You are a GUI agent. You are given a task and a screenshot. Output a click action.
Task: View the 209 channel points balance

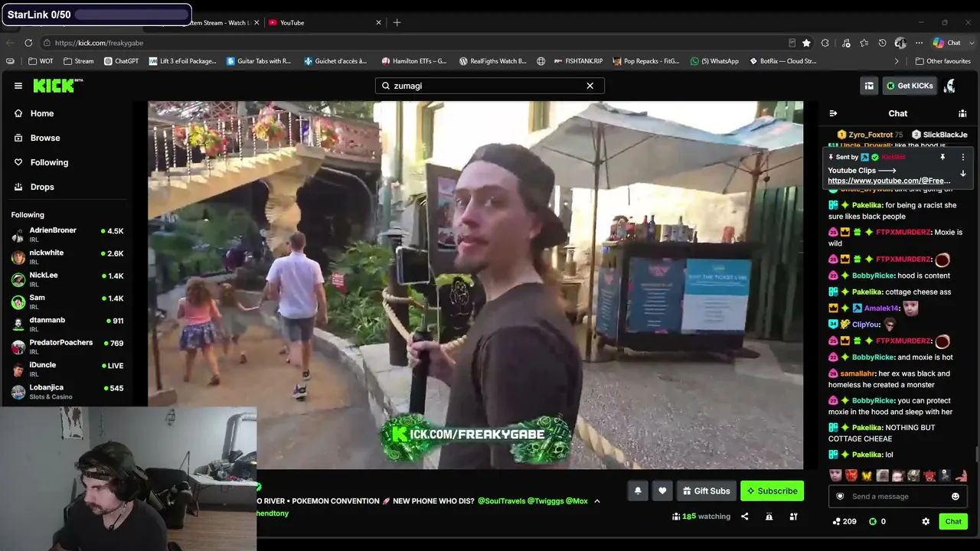844,521
